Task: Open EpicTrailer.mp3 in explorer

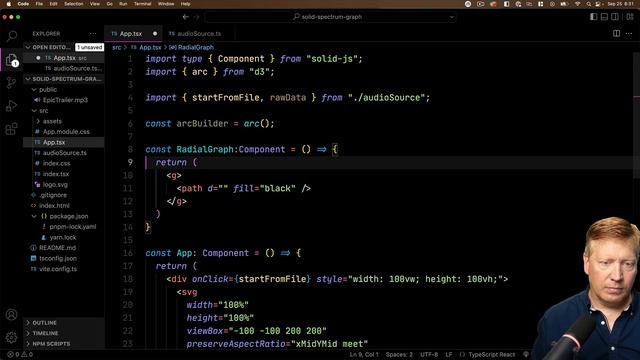Action: tap(64, 100)
